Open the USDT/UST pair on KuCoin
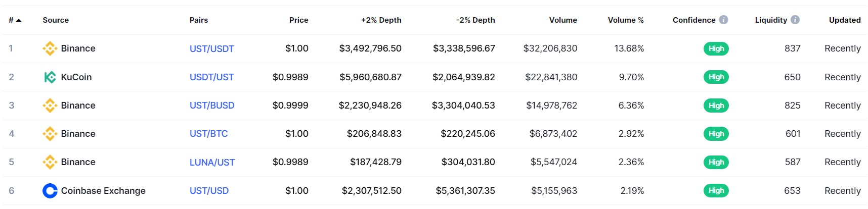The image size is (868, 209). (211, 77)
